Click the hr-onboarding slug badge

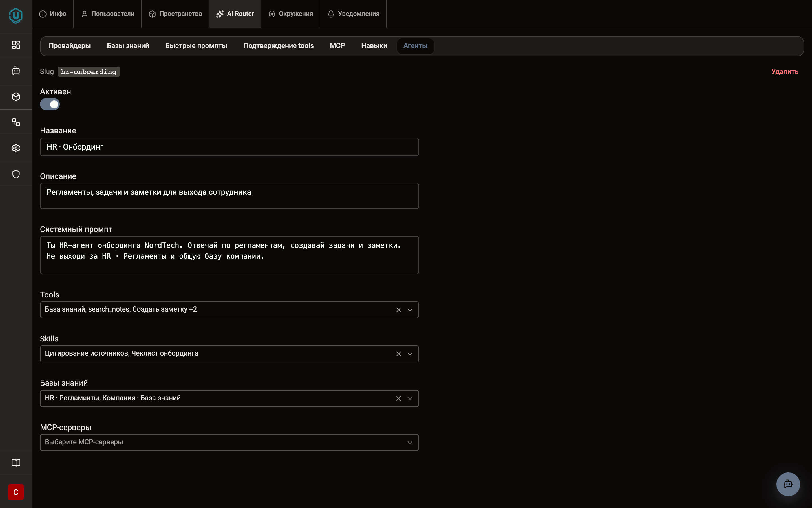point(89,72)
